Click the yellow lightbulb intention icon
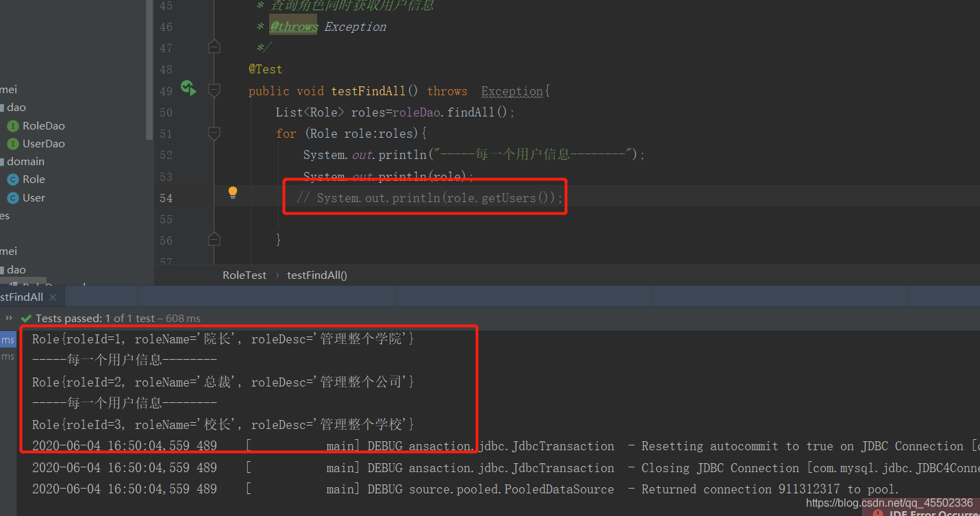The image size is (980, 516). point(233,193)
